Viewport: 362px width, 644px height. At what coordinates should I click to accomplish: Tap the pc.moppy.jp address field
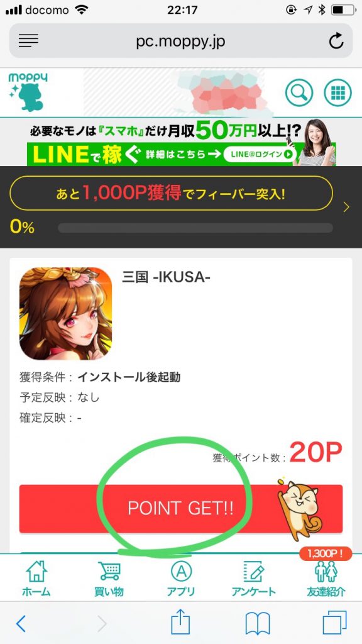pos(180,41)
